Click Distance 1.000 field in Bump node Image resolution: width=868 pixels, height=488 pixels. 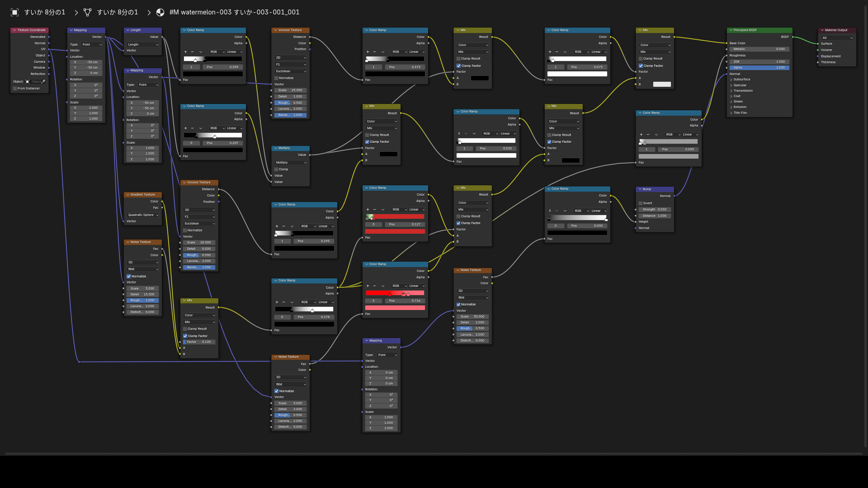(x=655, y=216)
